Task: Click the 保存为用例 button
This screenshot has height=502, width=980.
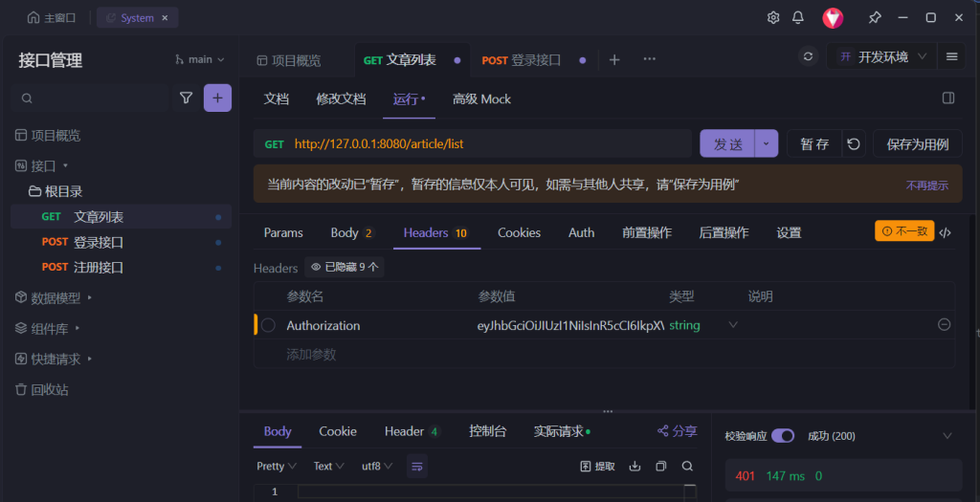Action: [x=917, y=144]
